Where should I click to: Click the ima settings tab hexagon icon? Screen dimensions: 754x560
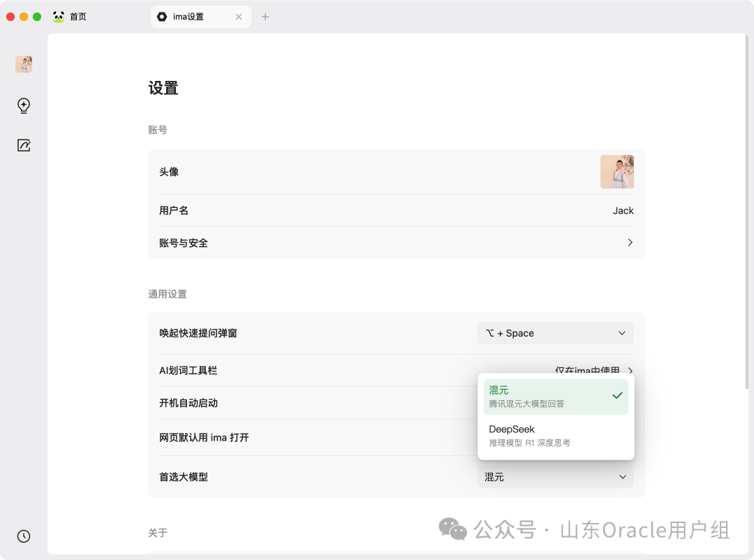click(x=162, y=17)
